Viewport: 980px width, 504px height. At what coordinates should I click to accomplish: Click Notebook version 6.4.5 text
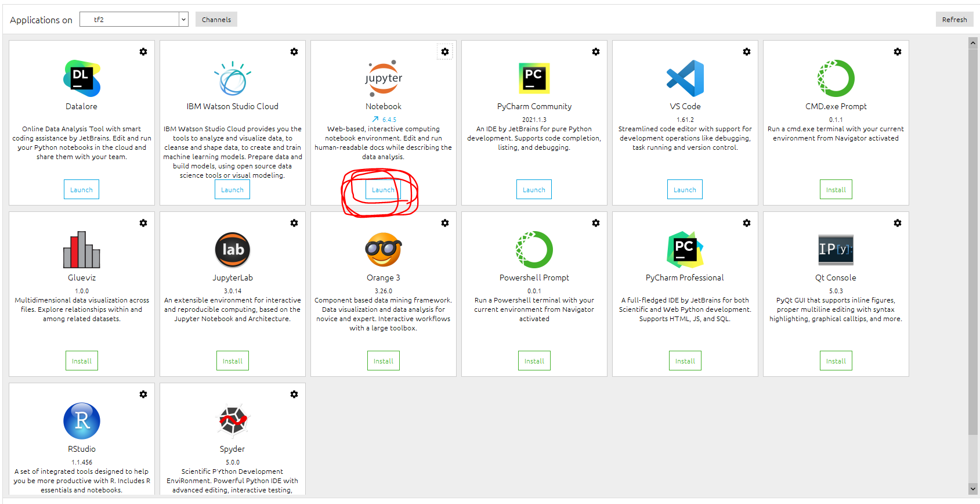389,120
